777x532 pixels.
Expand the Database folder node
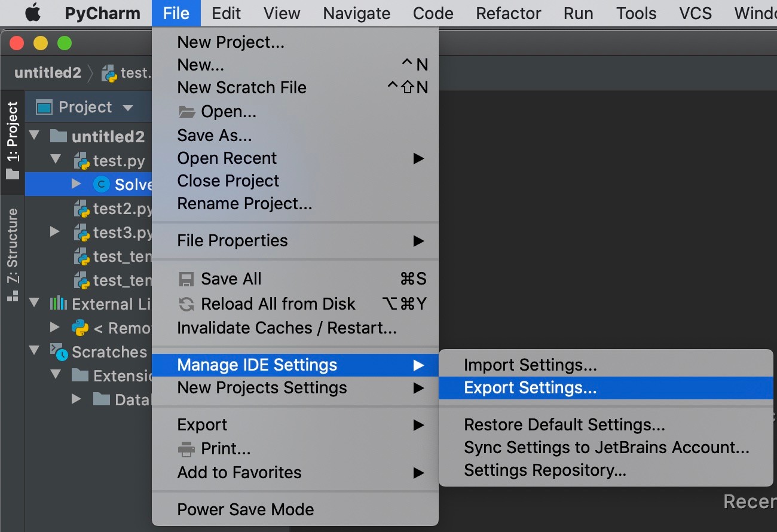(x=76, y=399)
